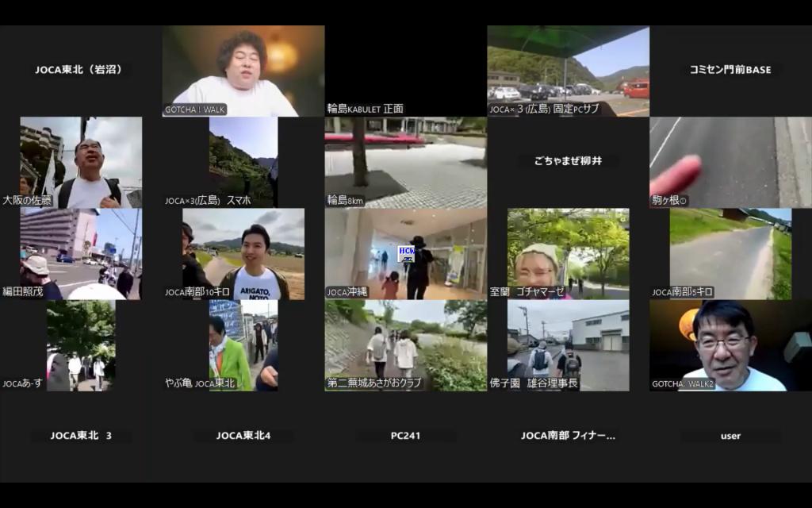
Task: Click the 佛子園 雄谷理事長 video tile
Action: coord(568,345)
